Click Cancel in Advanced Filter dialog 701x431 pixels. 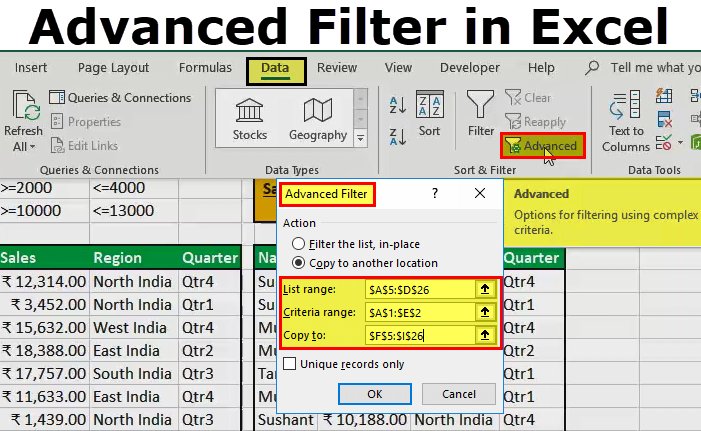(459, 394)
